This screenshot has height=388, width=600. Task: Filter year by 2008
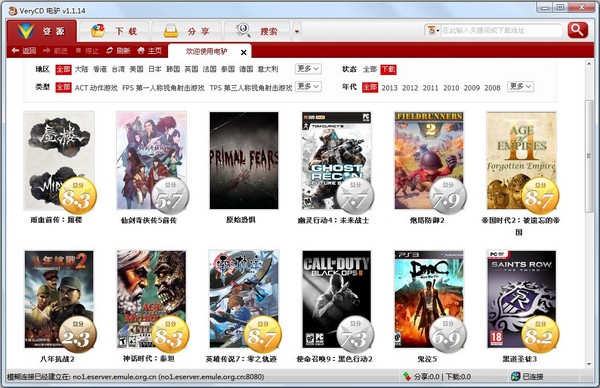pyautogui.click(x=492, y=88)
